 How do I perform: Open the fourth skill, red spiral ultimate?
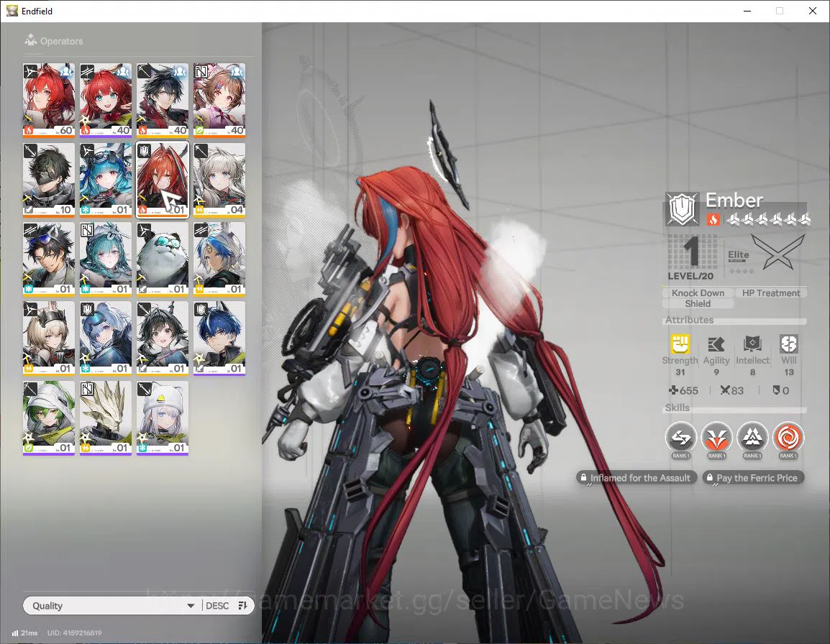click(x=788, y=438)
